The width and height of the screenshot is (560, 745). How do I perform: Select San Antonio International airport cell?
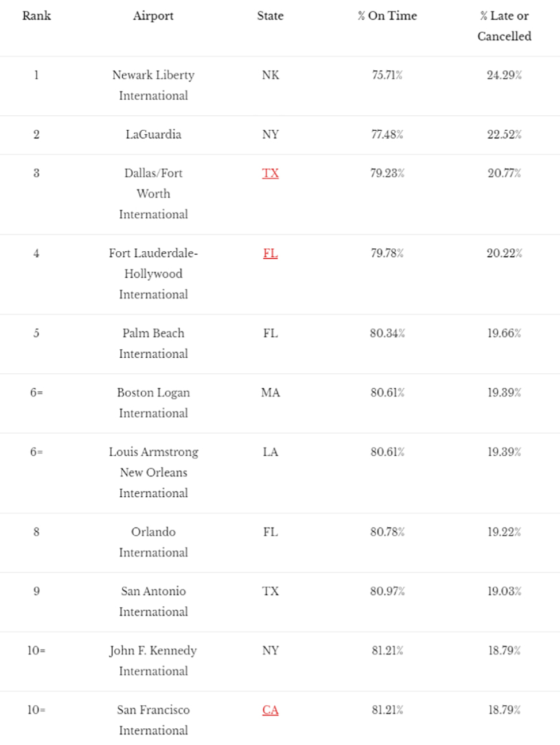[x=153, y=602]
